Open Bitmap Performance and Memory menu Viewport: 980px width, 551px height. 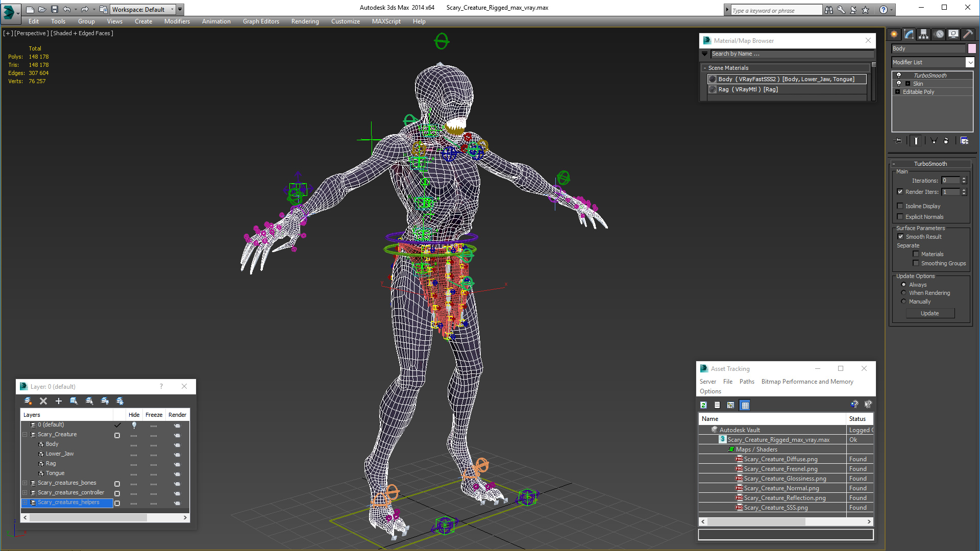coord(807,382)
